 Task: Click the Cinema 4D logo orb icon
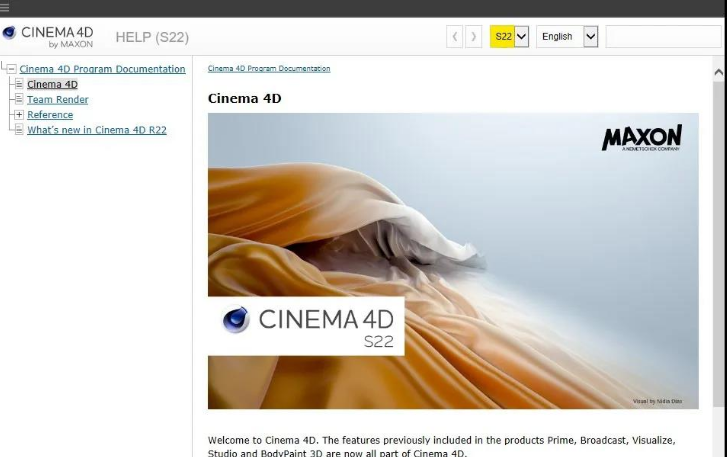[9, 32]
